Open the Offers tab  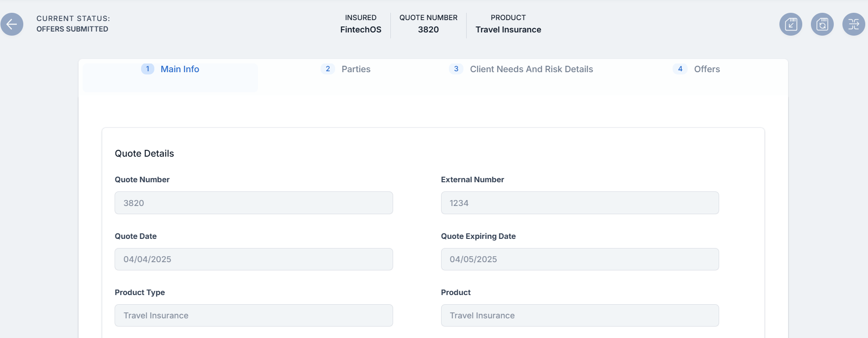tap(706, 69)
